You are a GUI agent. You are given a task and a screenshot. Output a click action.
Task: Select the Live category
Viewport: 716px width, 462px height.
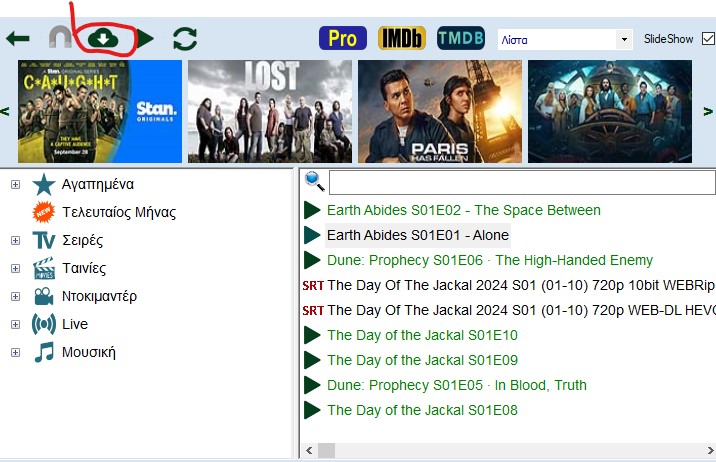[x=74, y=324]
